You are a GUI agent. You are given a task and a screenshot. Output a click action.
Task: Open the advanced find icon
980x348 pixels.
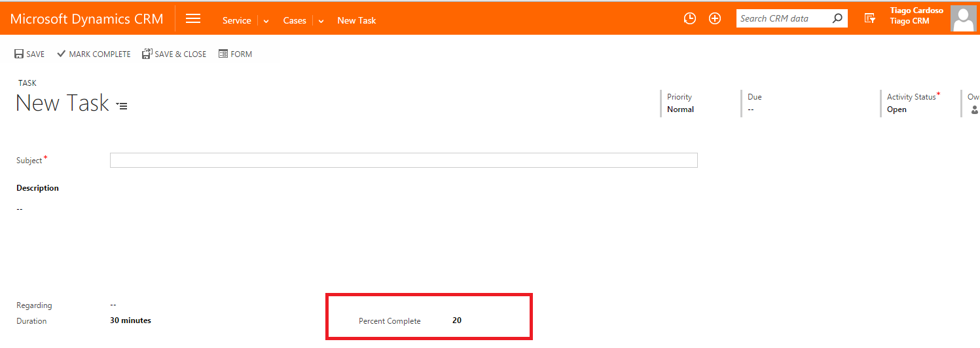(869, 19)
